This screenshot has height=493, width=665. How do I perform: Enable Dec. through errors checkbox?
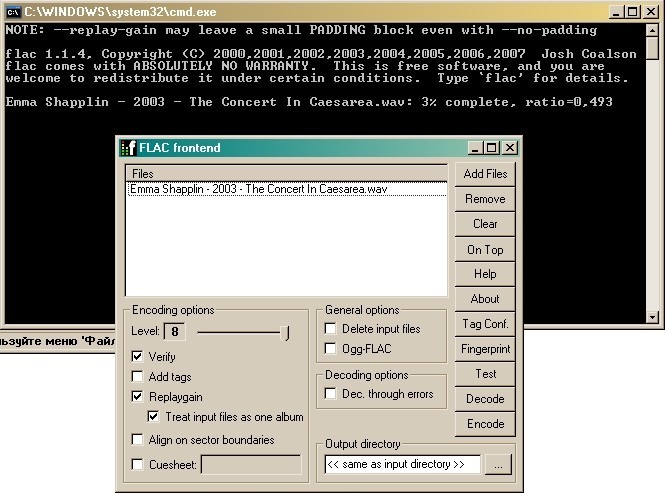[330, 393]
